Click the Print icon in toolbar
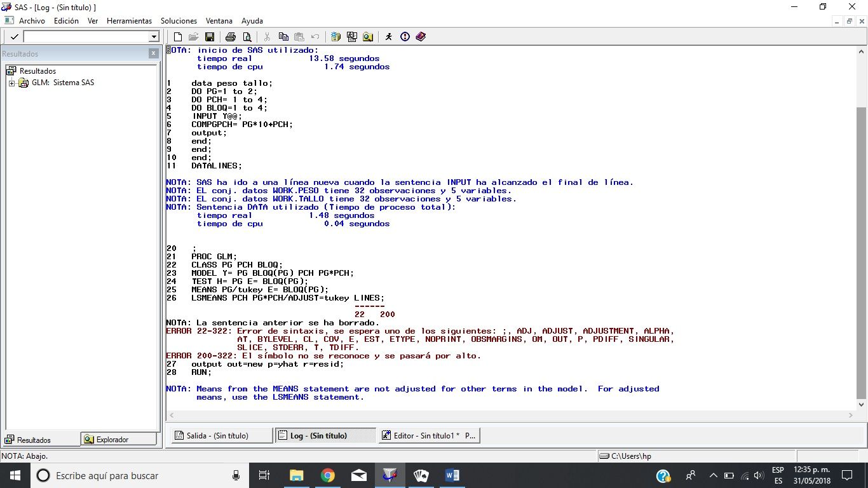868x488 pixels. pos(231,37)
